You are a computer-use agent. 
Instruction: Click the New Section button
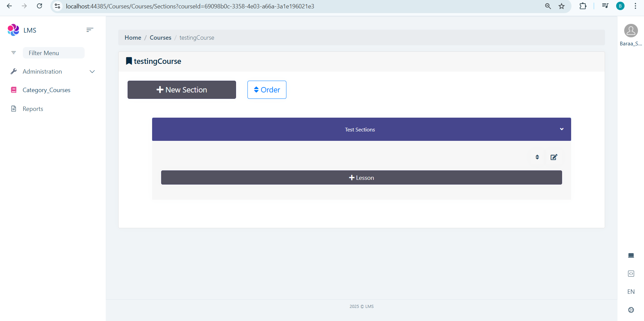coord(182,90)
